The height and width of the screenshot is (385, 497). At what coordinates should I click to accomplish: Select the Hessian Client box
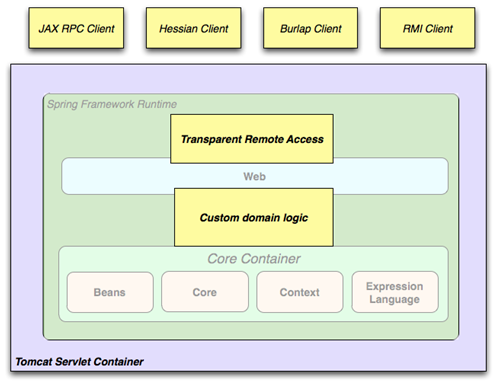[x=194, y=28]
